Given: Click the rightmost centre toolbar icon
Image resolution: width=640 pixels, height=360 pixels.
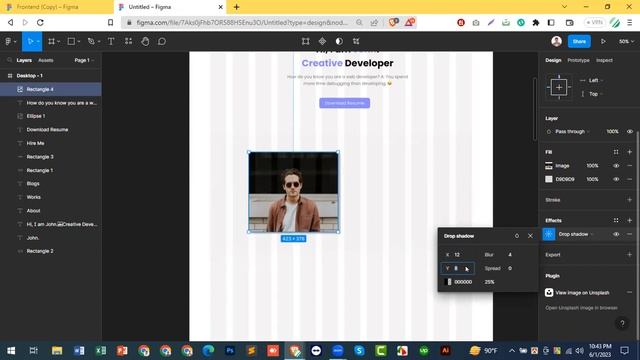Looking at the screenshot, I should 356,41.
